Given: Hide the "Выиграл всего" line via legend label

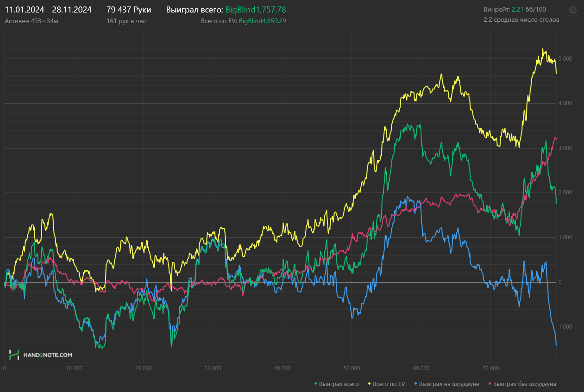Looking at the screenshot, I should click(339, 384).
